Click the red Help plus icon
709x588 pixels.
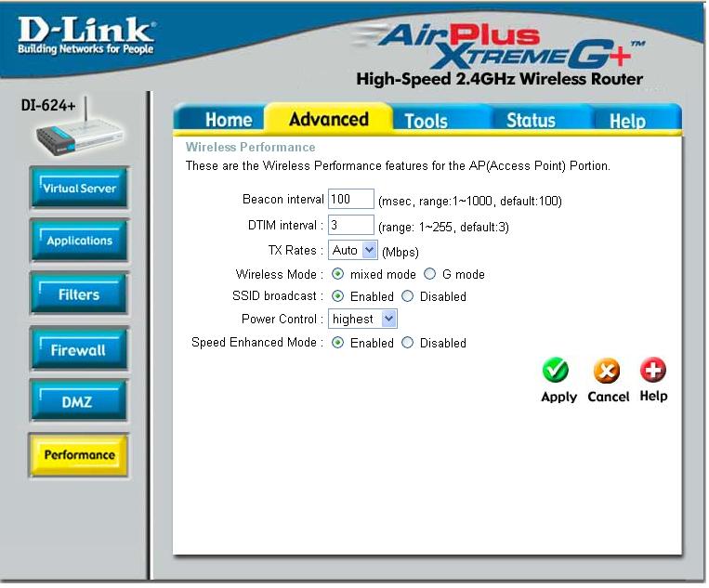pos(655,371)
